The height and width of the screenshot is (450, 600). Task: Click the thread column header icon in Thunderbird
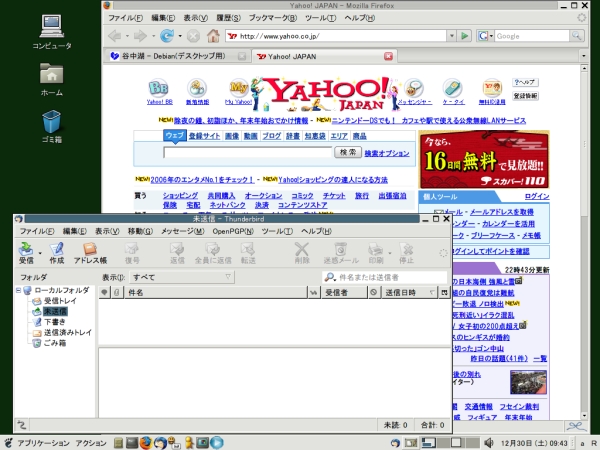(x=104, y=292)
